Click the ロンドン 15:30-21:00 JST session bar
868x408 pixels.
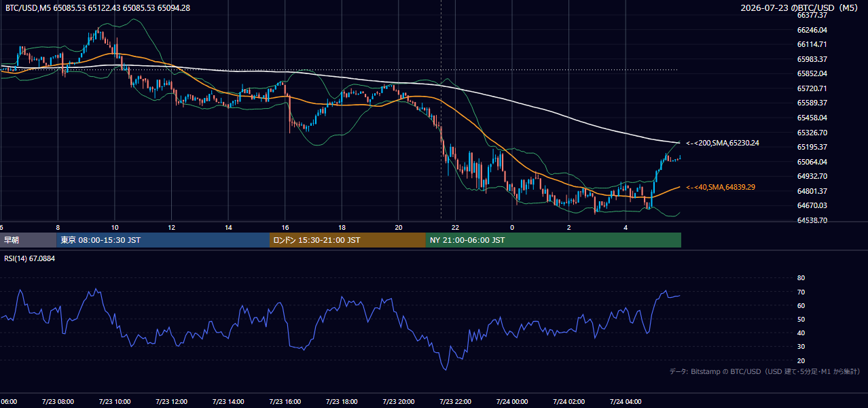348,240
